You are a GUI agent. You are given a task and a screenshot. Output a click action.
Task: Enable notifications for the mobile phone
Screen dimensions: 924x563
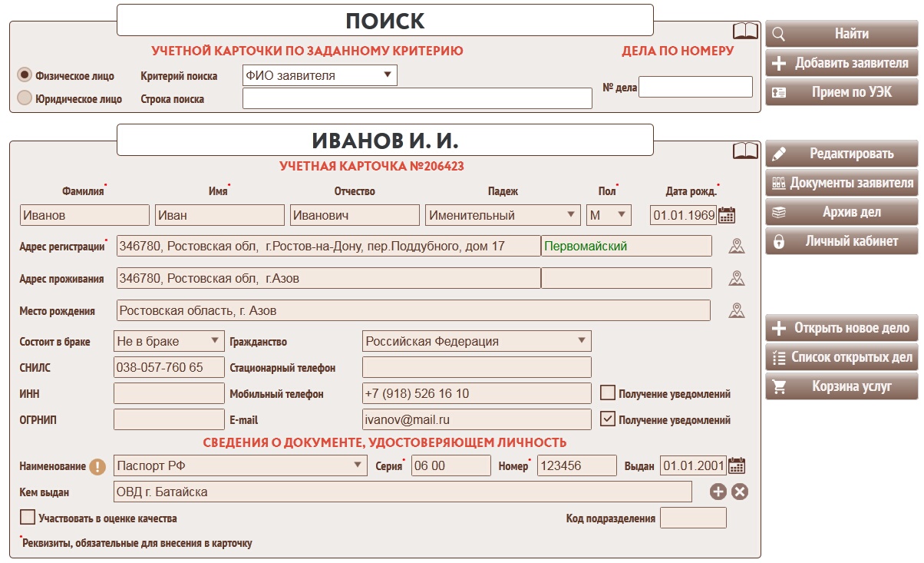(x=608, y=393)
